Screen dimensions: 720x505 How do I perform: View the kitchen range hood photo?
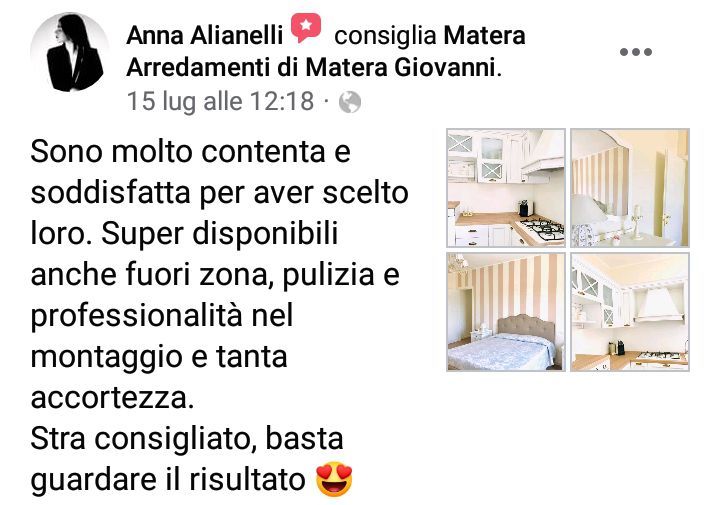click(630, 312)
